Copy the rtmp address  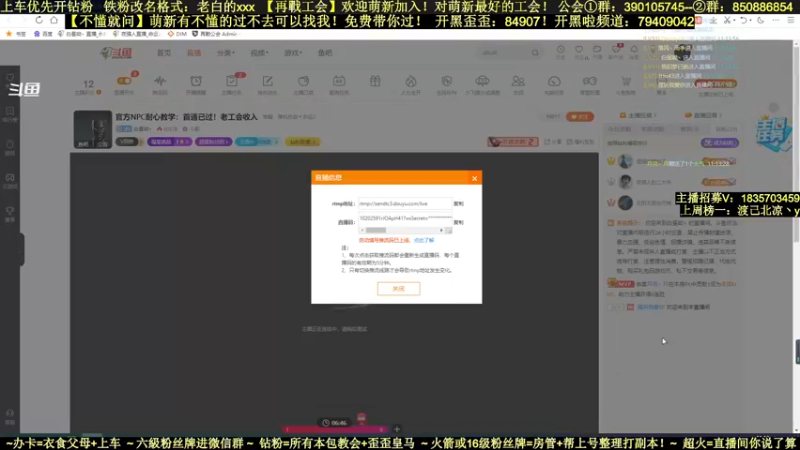click(x=459, y=204)
